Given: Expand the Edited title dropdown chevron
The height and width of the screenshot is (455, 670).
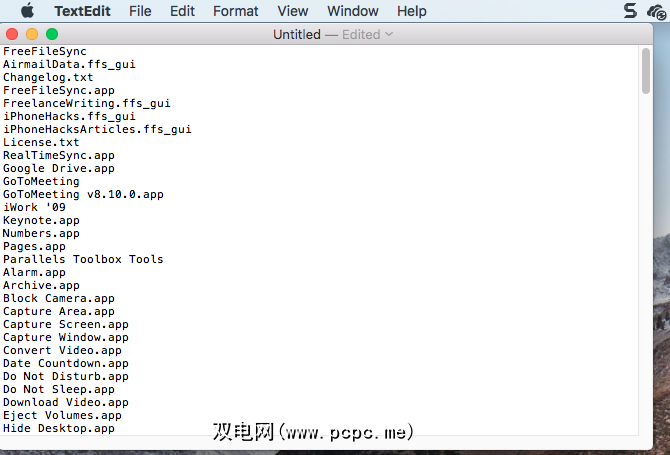Looking at the screenshot, I should tap(389, 34).
